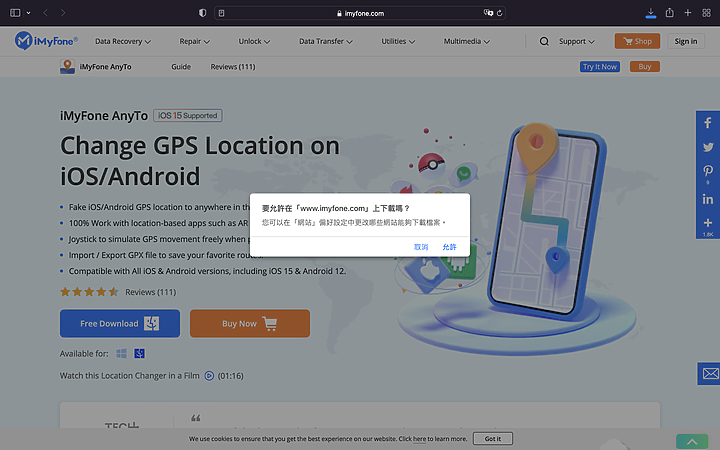The image size is (720, 450).
Task: Expand Multimedia menu
Action: 467,41
